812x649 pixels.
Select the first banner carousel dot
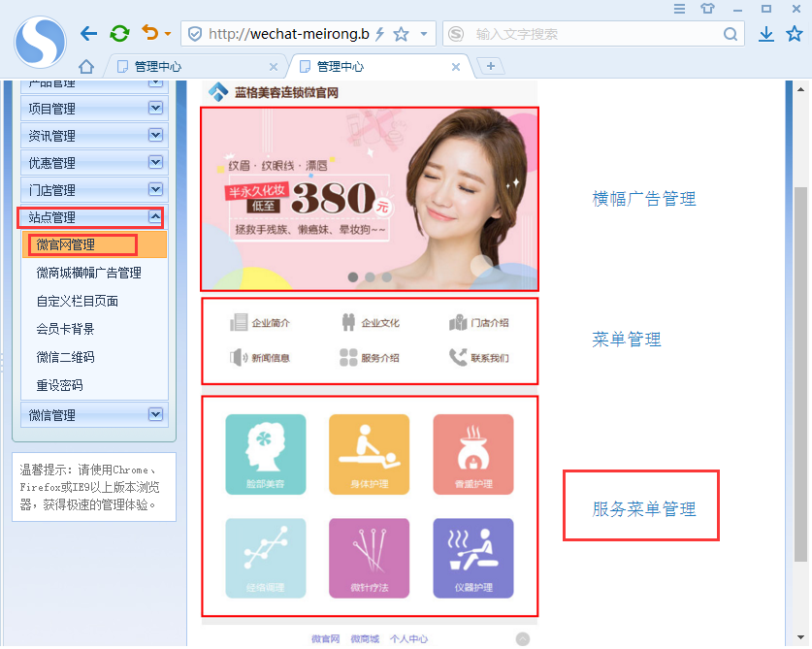tap(353, 277)
